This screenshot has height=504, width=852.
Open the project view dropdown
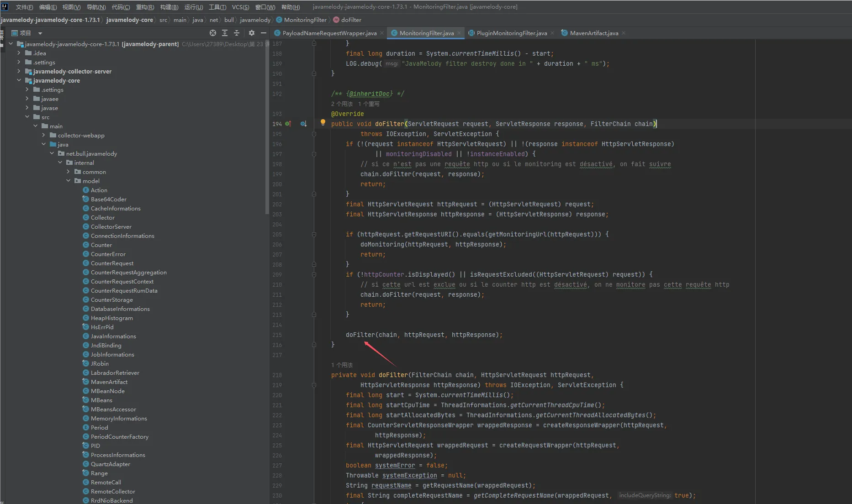40,33
